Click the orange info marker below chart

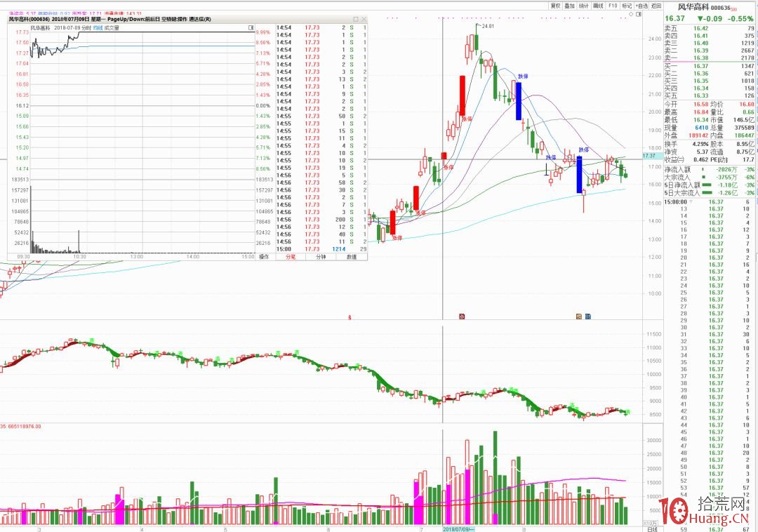pos(579,317)
